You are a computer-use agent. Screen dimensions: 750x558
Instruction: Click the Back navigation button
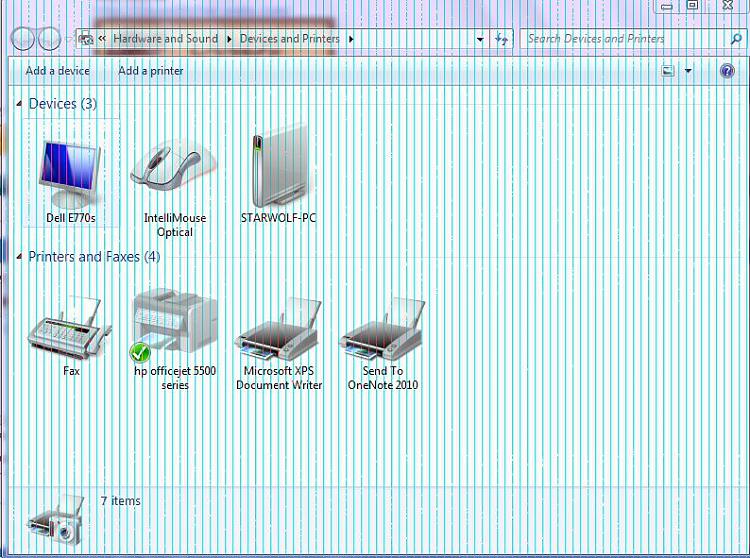[23, 39]
